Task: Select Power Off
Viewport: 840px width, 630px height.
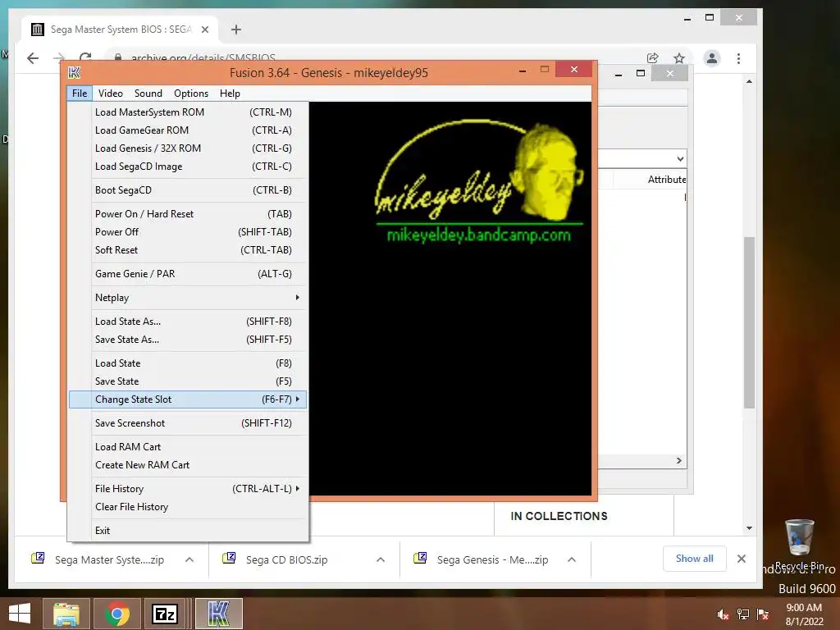Action: 188,232
